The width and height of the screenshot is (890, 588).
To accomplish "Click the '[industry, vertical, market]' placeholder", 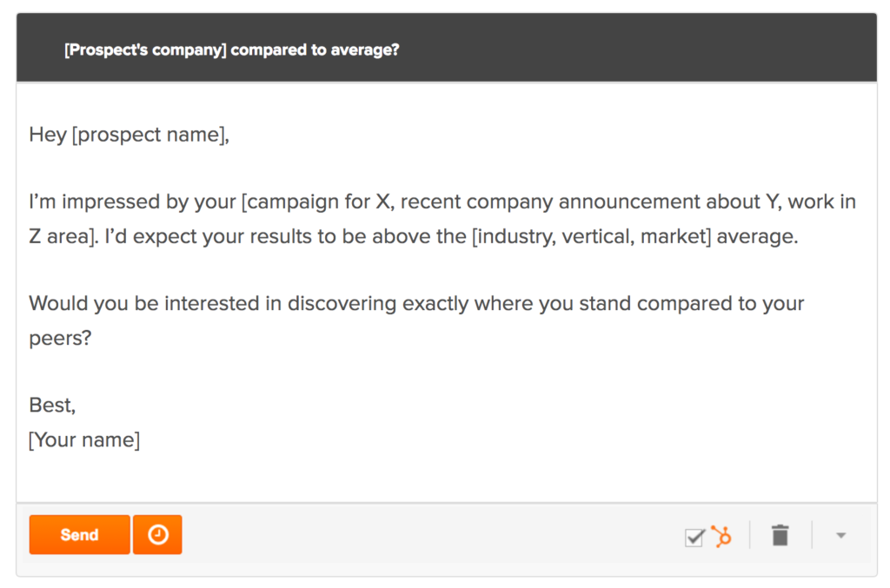I will pyautogui.click(x=591, y=236).
